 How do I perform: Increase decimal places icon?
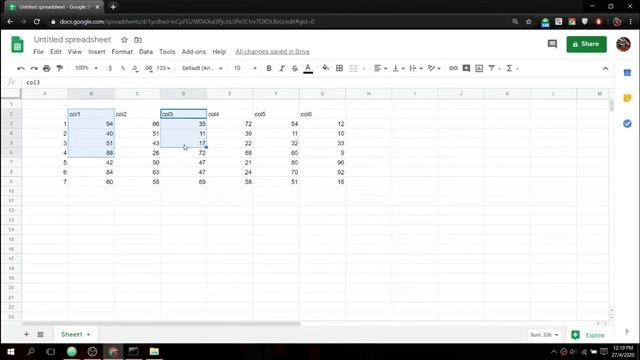point(148,69)
